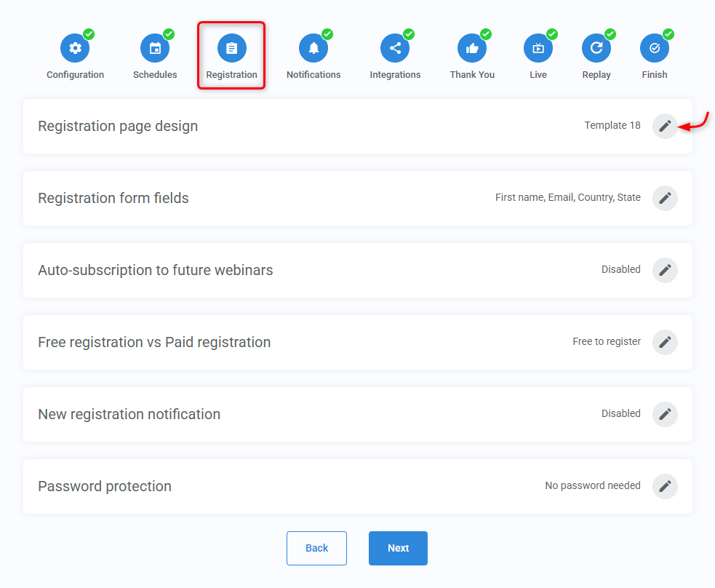The image size is (715, 588).
Task: Click the Back button
Action: point(316,548)
